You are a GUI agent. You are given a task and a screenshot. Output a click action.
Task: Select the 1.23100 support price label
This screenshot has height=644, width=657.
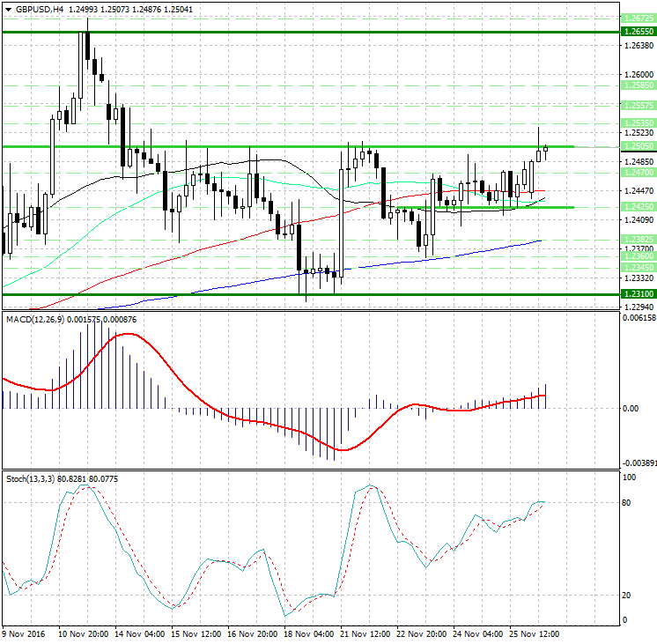click(x=638, y=293)
